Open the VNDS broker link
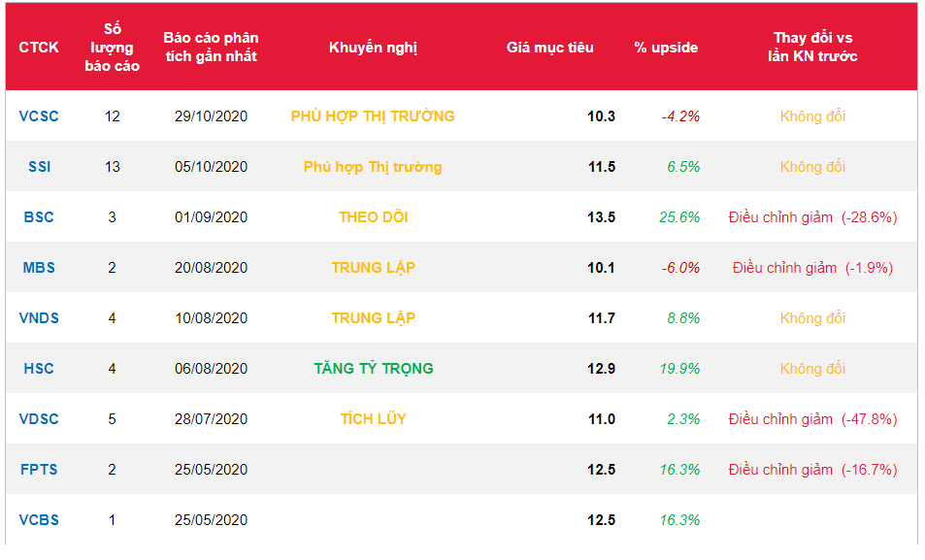Screen dimensions: 925x560 coord(39,318)
